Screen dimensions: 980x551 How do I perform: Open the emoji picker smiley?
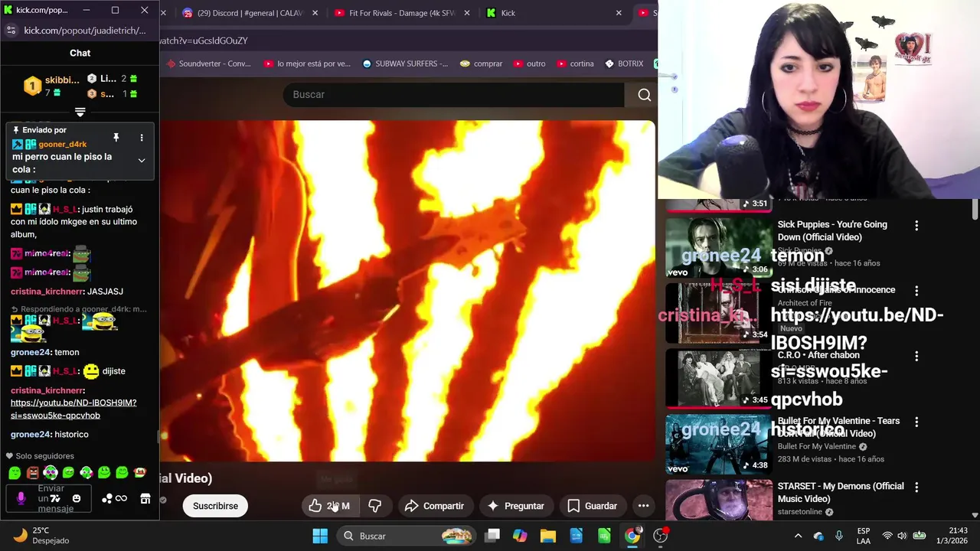tap(76, 499)
